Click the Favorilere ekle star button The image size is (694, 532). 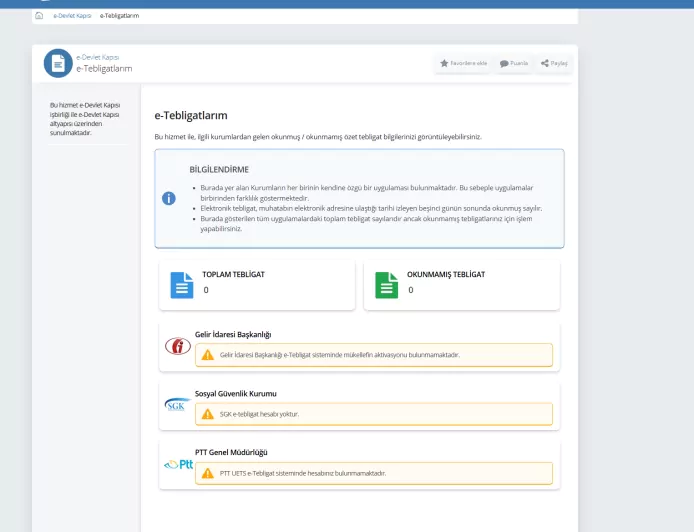click(463, 63)
